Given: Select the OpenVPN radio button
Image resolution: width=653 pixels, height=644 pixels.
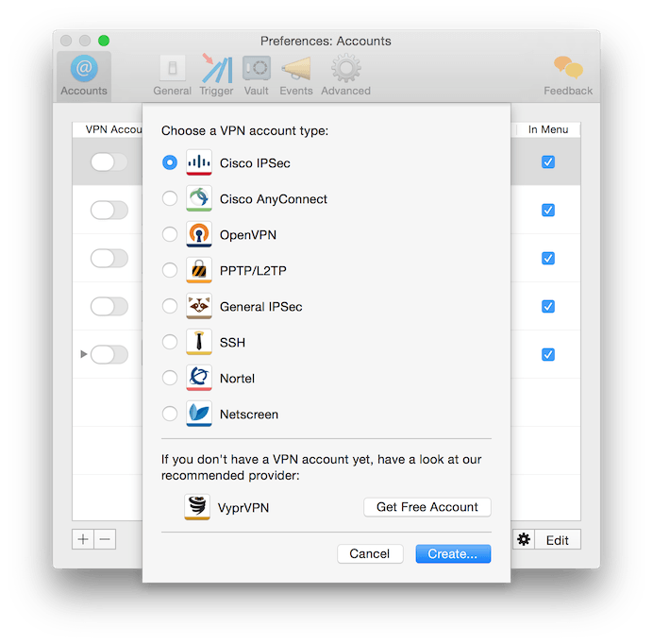Looking at the screenshot, I should (170, 235).
